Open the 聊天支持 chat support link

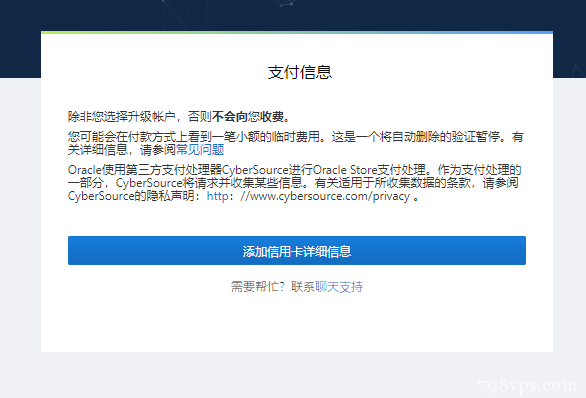339,287
